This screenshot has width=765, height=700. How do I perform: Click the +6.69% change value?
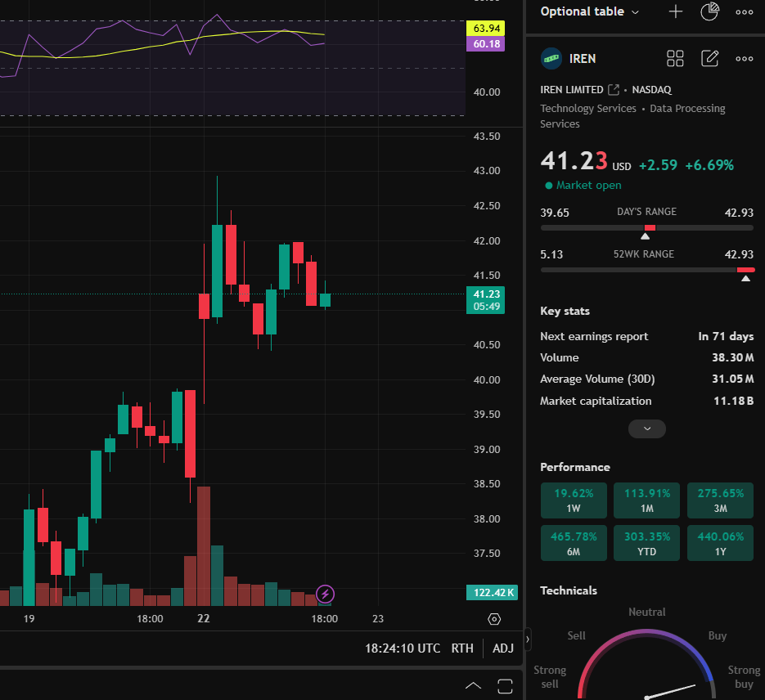coord(709,165)
